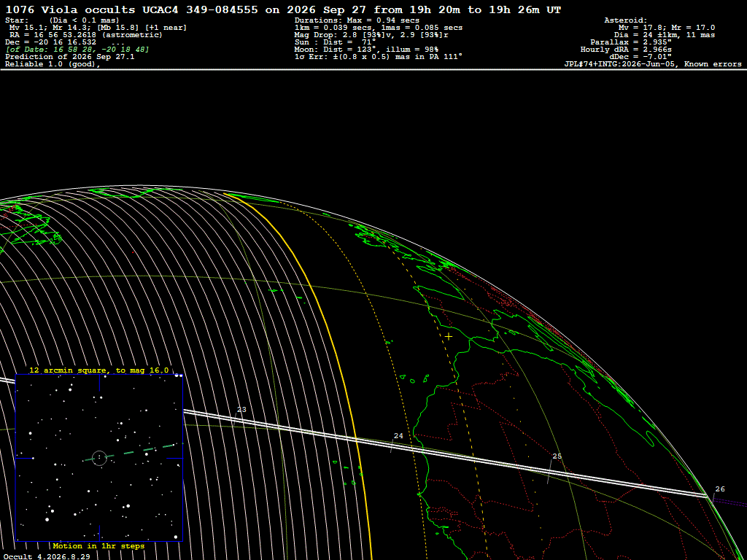
Task: Click the 1σ Err uncertainty text
Action: tap(379, 57)
